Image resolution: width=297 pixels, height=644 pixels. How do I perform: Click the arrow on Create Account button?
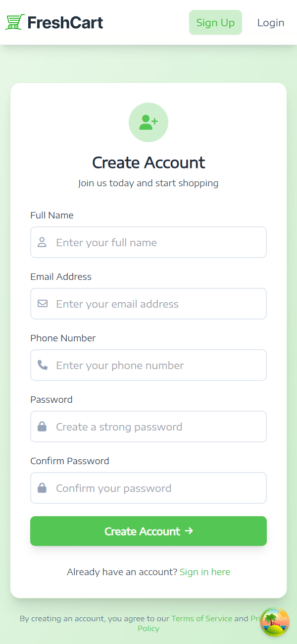pyautogui.click(x=189, y=531)
